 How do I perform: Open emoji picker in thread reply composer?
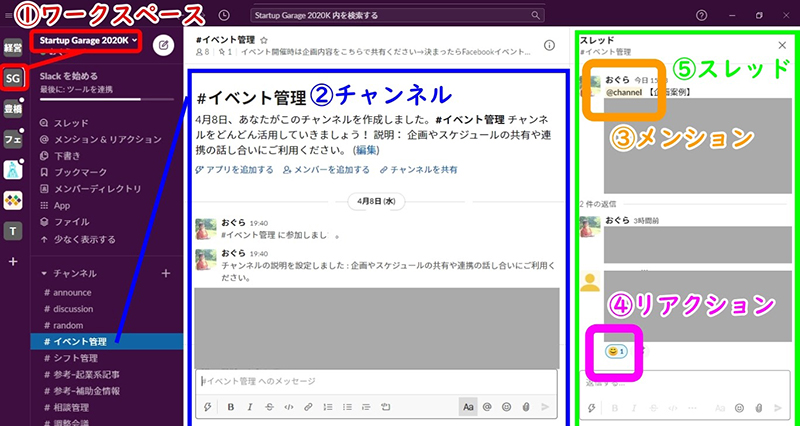739,408
